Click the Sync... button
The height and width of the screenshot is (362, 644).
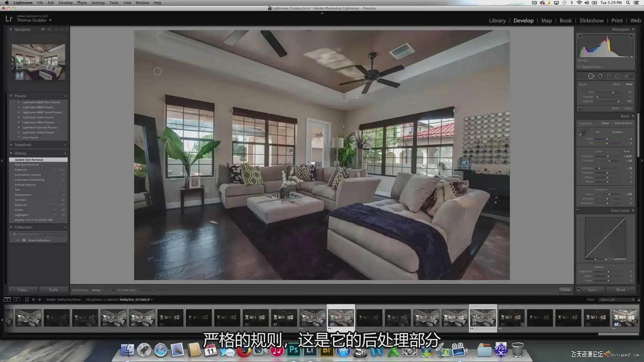[592, 290]
